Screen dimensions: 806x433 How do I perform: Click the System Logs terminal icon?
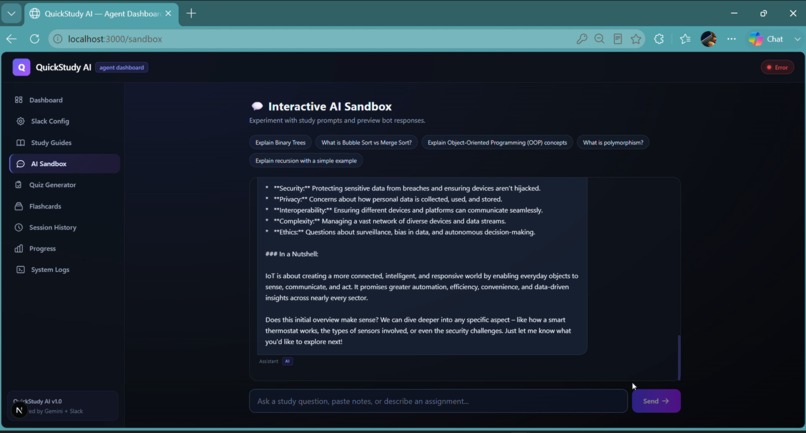[x=20, y=269]
